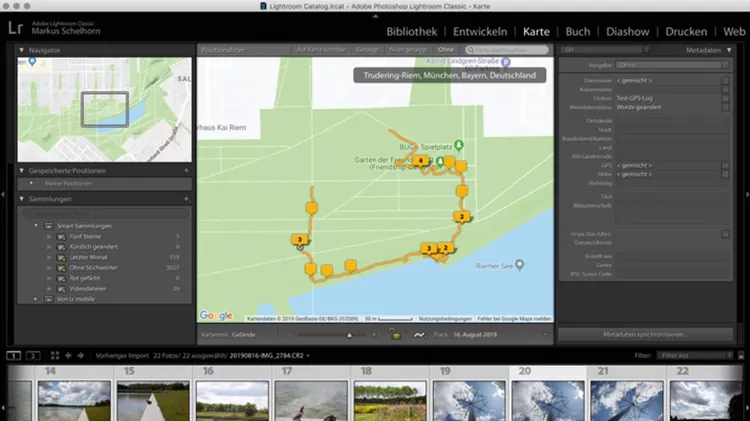750x421 pixels.
Task: Click the Navigator map view rectangle
Action: [105, 110]
